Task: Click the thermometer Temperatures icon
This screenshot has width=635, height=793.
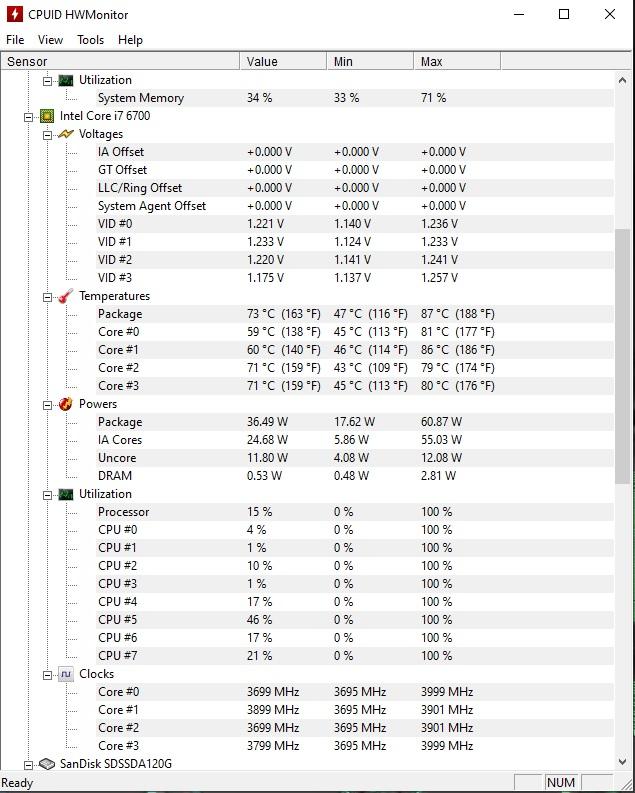Action: (66, 296)
